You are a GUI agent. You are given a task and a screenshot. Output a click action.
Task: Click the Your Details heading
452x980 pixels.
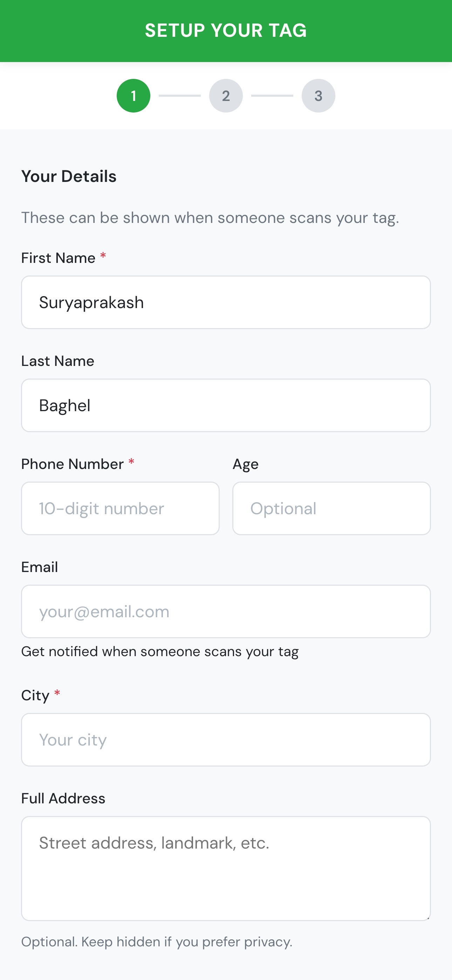click(x=69, y=176)
